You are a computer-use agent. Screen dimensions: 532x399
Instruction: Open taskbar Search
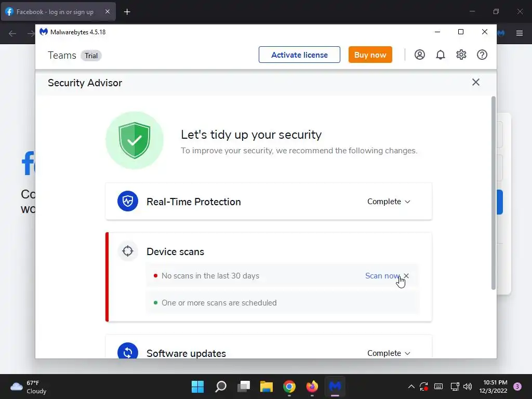[220, 387]
